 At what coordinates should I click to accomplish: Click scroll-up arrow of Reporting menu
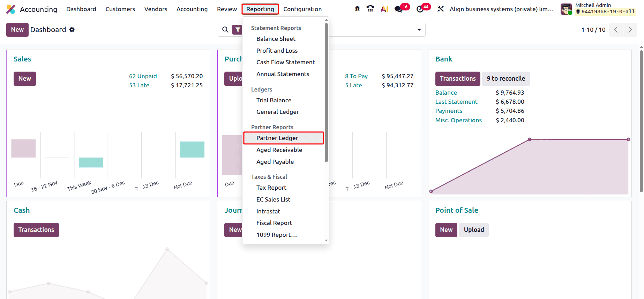pos(326,20)
